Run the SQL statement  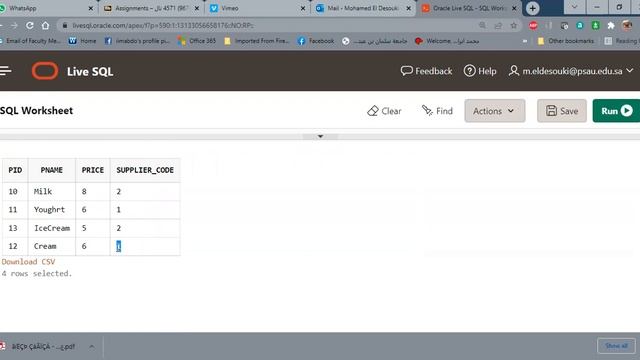[x=616, y=111]
